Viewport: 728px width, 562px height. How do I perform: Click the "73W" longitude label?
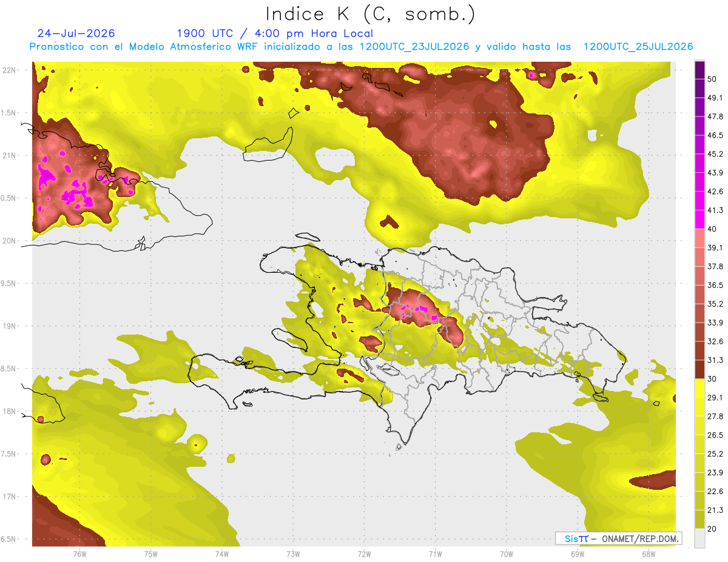click(293, 554)
